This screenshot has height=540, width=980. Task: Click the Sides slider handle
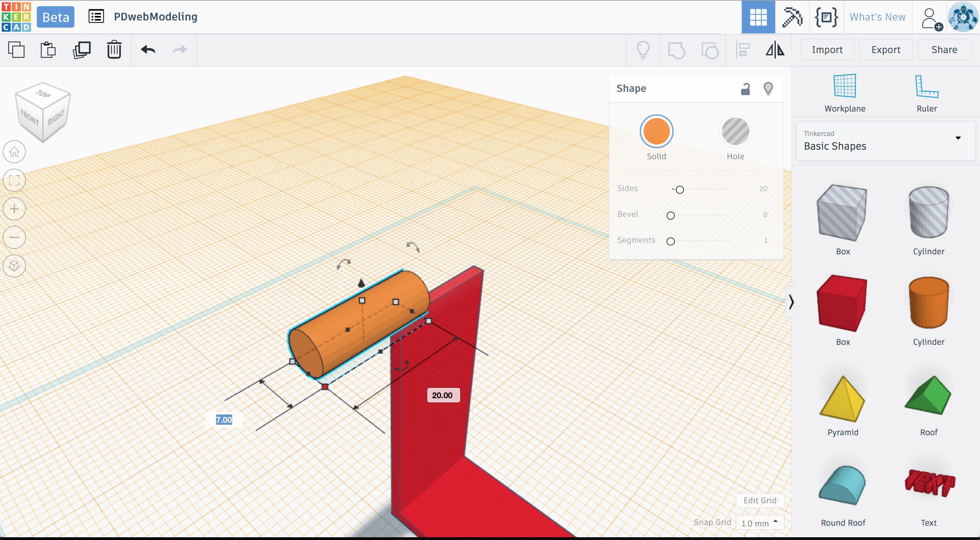click(x=680, y=189)
